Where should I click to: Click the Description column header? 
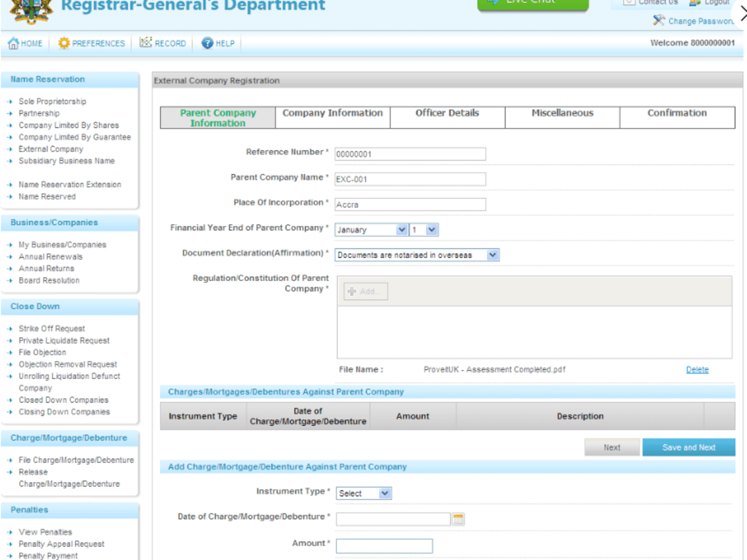[x=580, y=416]
